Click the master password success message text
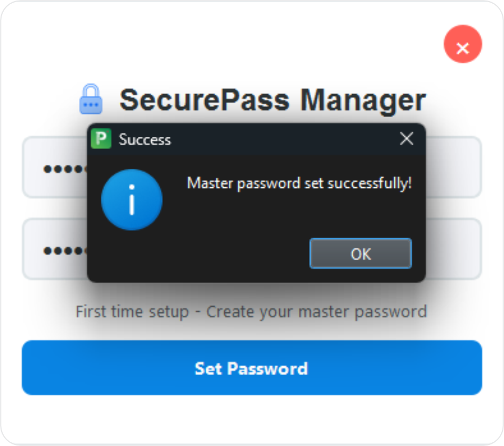 click(x=300, y=183)
